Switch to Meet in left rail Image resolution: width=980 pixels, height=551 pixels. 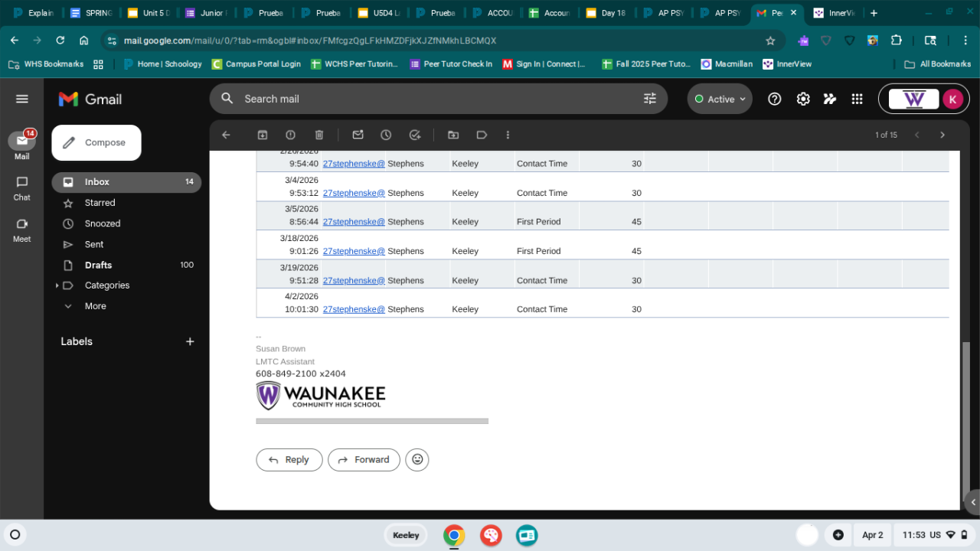[x=21, y=230]
